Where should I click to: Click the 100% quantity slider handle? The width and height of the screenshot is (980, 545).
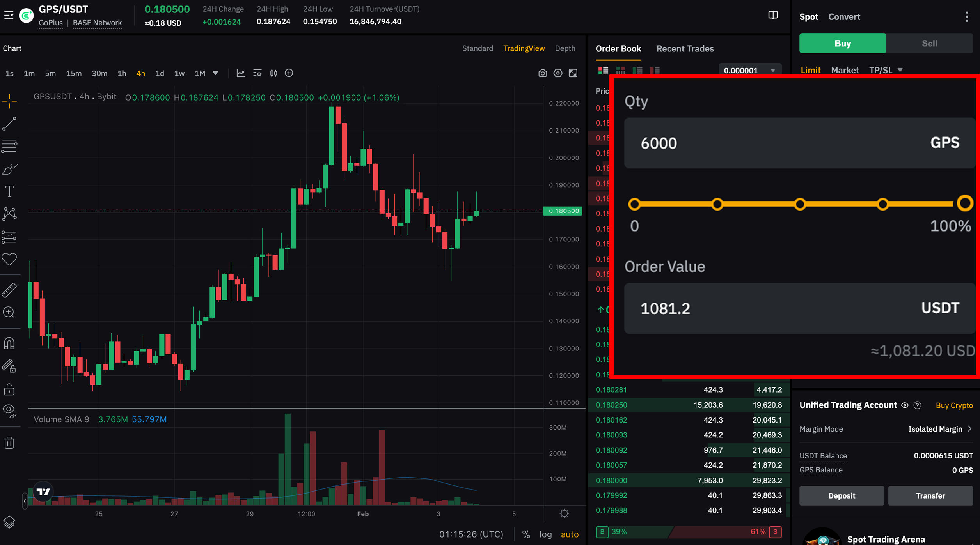pyautogui.click(x=964, y=203)
